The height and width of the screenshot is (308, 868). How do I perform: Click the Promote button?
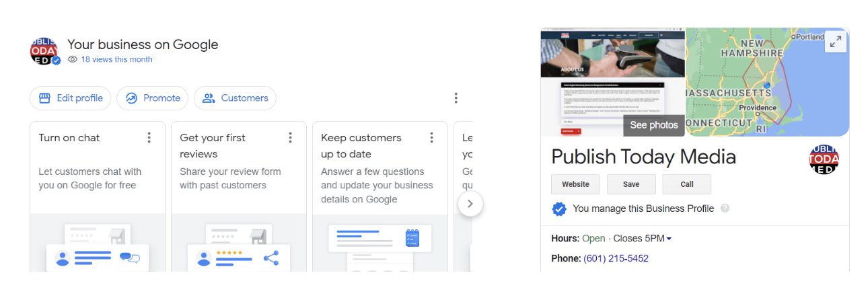click(153, 98)
